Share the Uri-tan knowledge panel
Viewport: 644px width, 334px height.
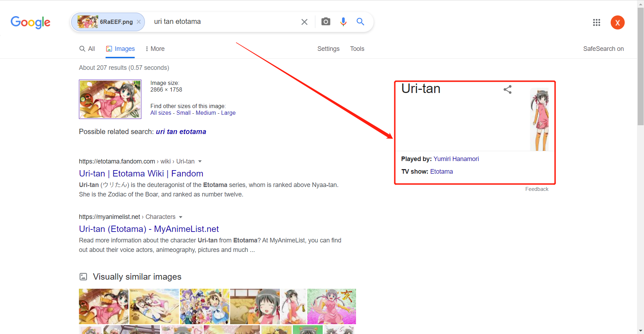(508, 89)
